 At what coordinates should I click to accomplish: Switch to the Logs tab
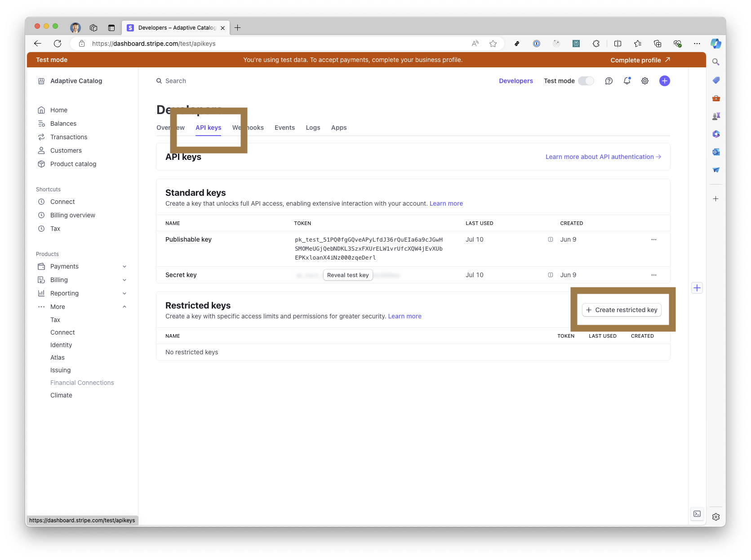(x=313, y=128)
